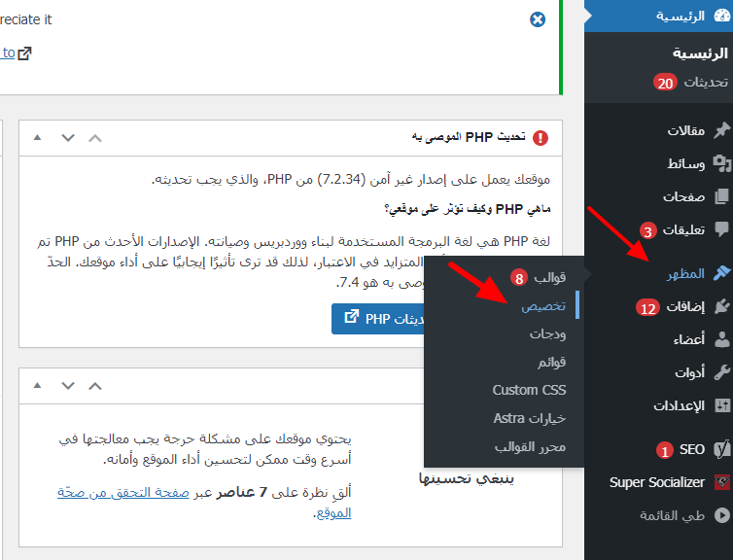Click the paintbrush icon next to المظهر
This screenshot has width=733, height=560.
(722, 273)
